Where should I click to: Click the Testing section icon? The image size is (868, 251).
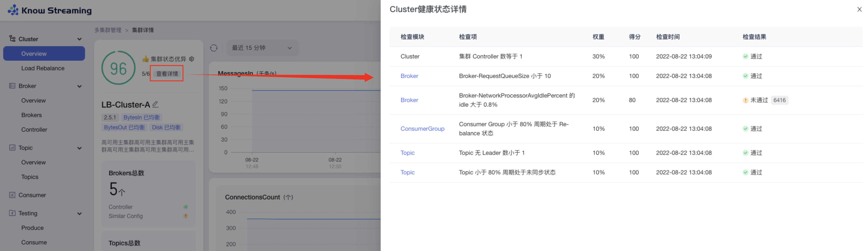point(12,213)
